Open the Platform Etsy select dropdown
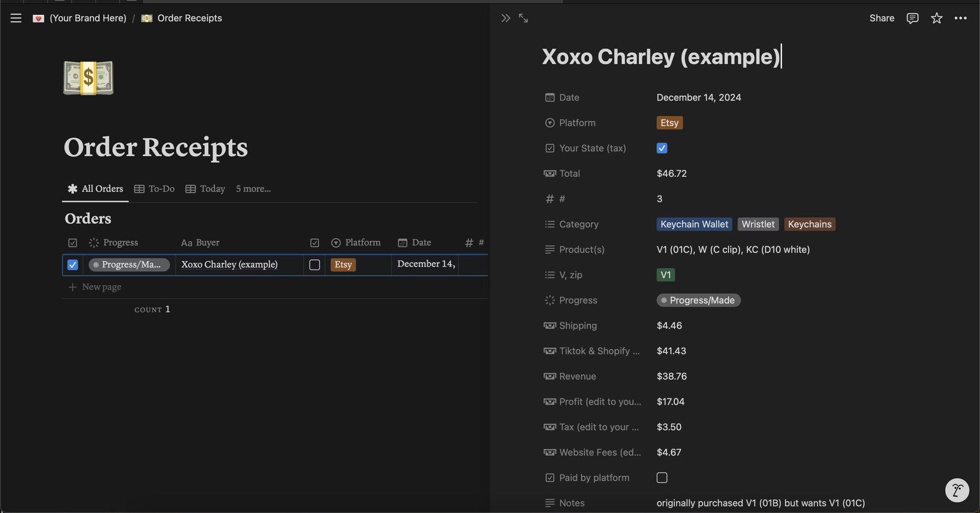980x513 pixels. [669, 123]
